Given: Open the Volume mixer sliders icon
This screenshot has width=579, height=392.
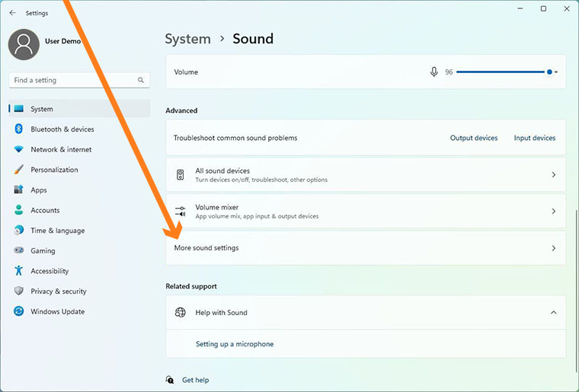Looking at the screenshot, I should 181,212.
